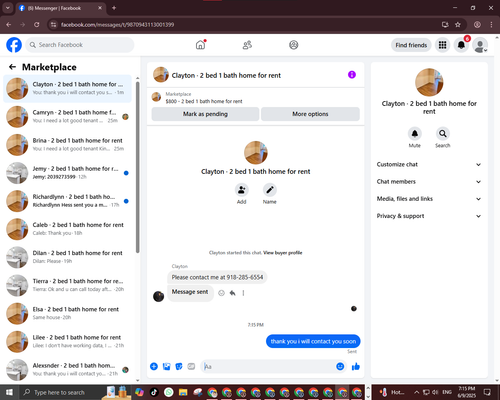Mute the conversation with bell icon

(x=415, y=134)
